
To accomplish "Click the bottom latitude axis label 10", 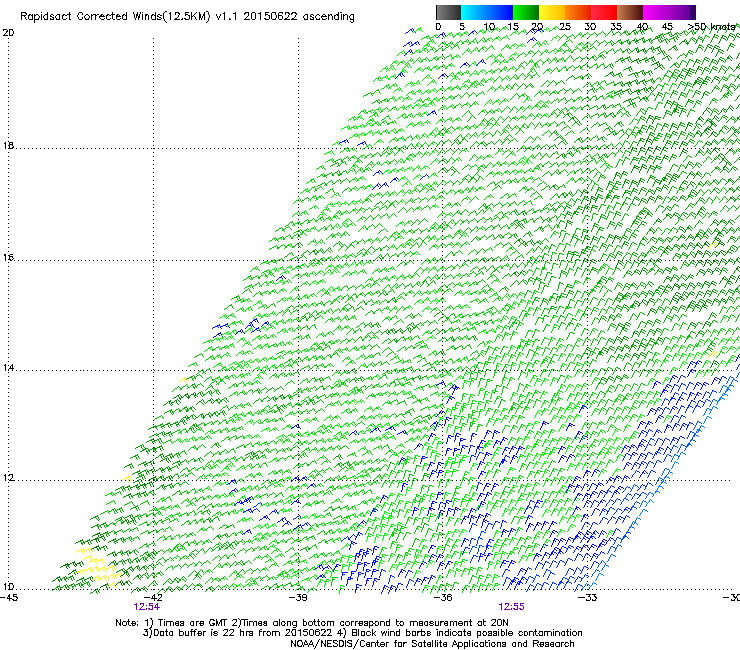I will (x=8, y=587).
